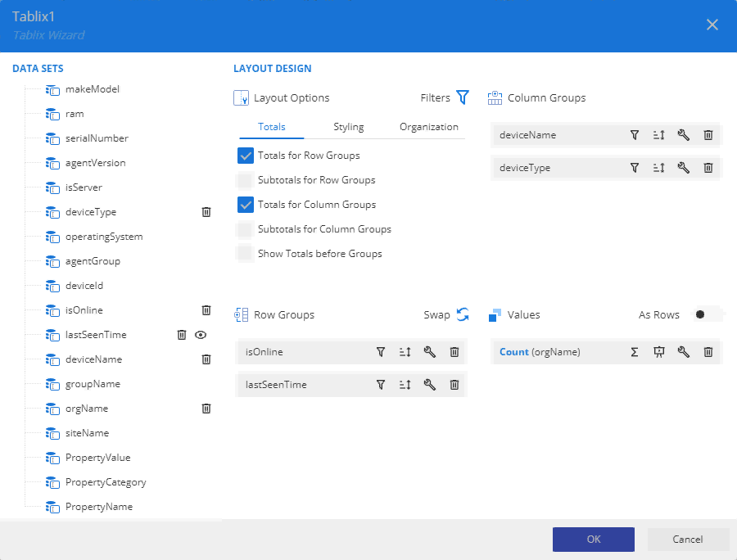Image resolution: width=737 pixels, height=560 pixels.
Task: Open filter for lastSeenTime row group
Action: [381, 385]
